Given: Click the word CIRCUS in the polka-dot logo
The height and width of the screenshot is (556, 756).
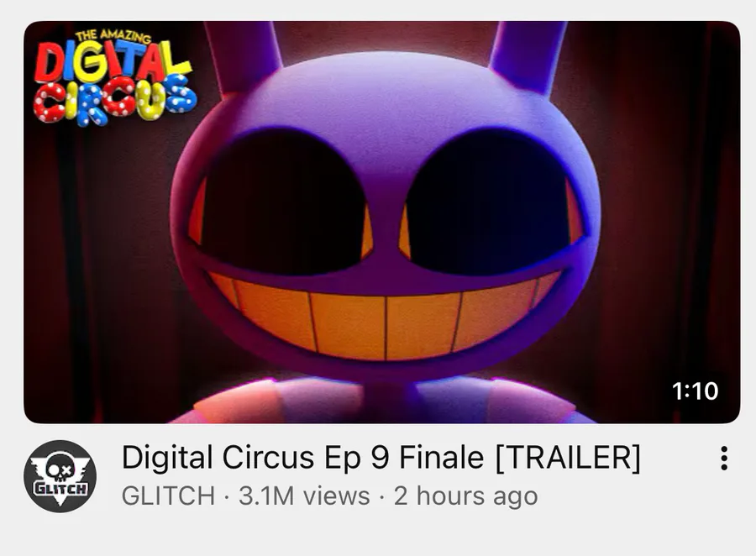Looking at the screenshot, I should point(115,100).
